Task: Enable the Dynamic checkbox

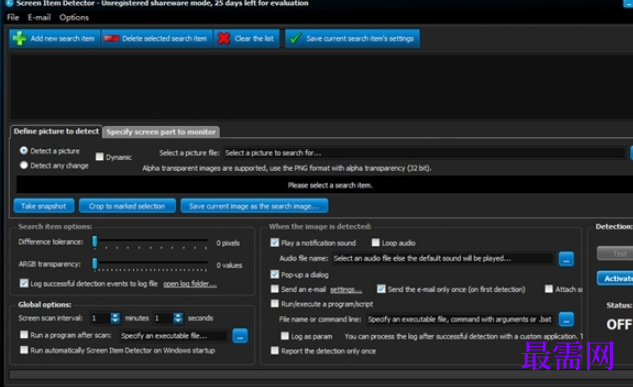Action: pos(99,157)
